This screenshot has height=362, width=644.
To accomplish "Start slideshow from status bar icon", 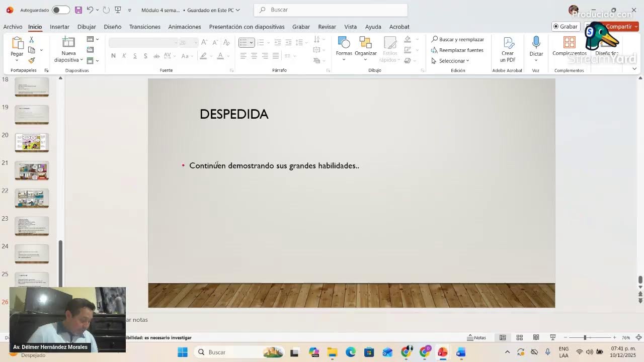I will [553, 337].
